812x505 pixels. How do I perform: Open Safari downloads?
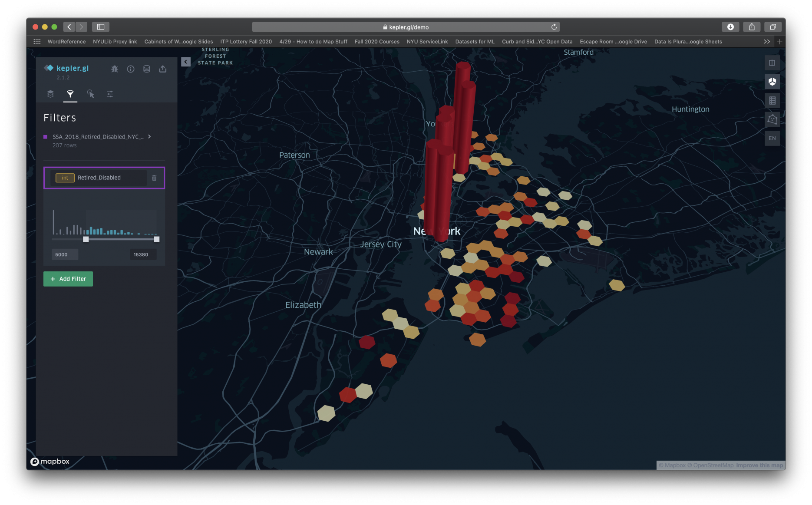coord(730,27)
